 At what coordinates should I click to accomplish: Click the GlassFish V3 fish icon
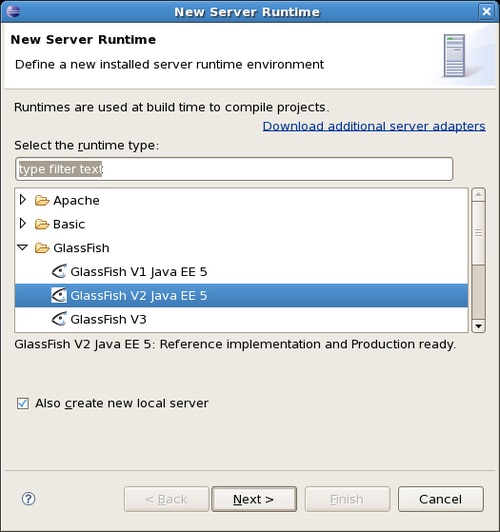(59, 319)
